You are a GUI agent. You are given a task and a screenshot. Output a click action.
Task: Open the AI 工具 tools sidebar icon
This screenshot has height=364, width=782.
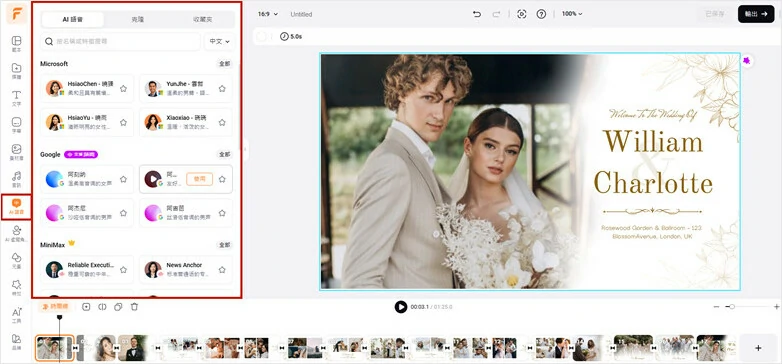(16, 315)
